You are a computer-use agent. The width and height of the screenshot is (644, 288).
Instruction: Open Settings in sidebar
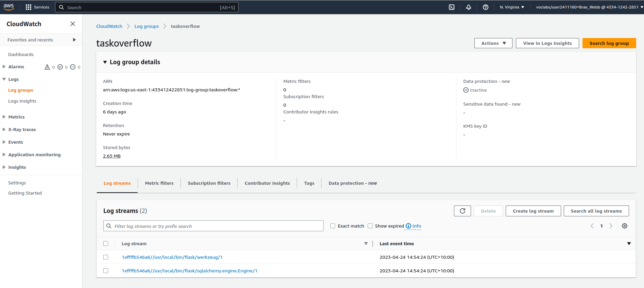(x=17, y=183)
